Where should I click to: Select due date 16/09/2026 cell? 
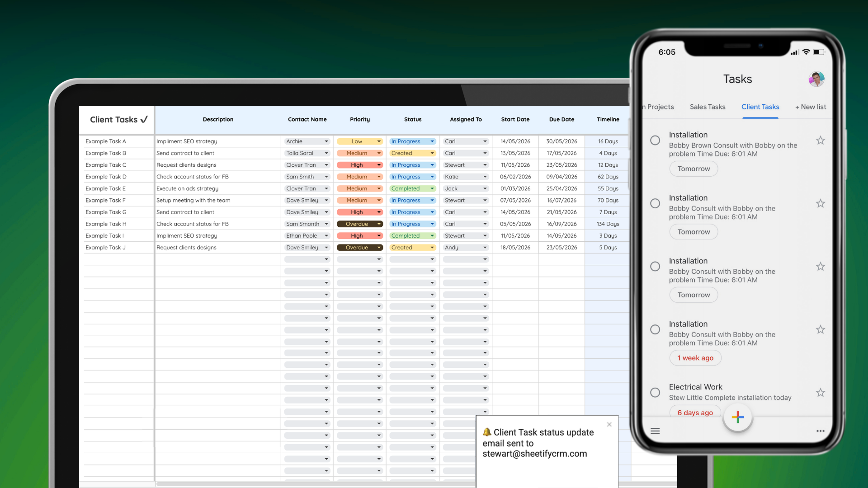tap(561, 224)
